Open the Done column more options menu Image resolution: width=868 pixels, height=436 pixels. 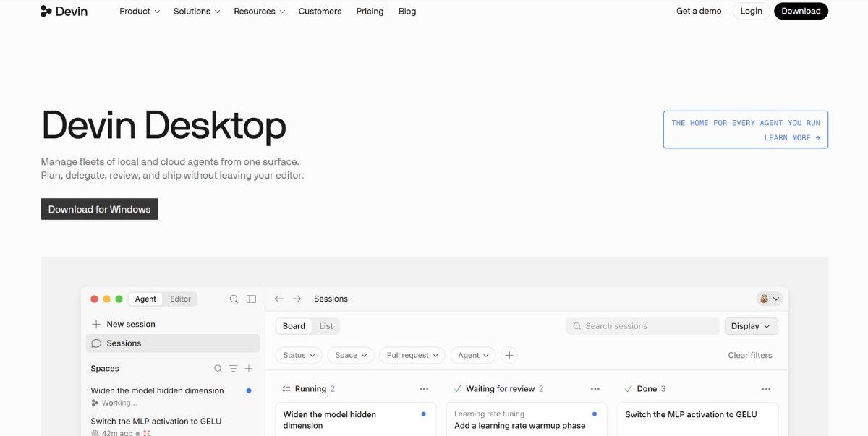point(765,389)
